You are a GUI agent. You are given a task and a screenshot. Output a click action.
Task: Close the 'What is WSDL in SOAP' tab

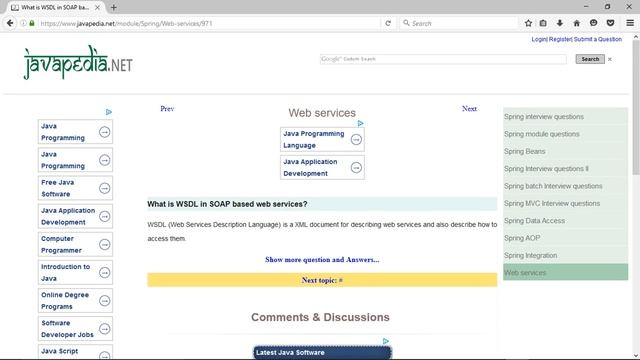[97, 7]
